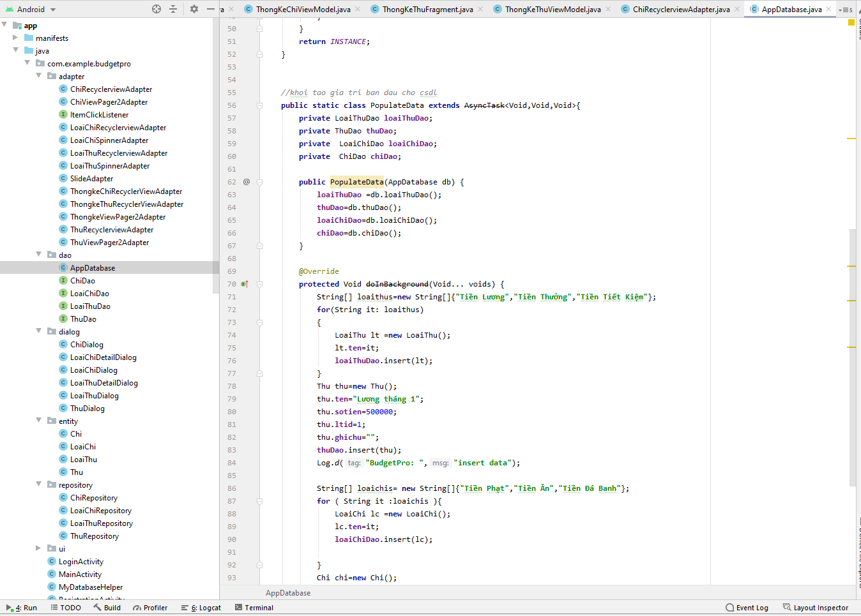Screen dimensions: 861x616
Task: Click the project tree scrollbar
Action: pyautogui.click(x=216, y=156)
